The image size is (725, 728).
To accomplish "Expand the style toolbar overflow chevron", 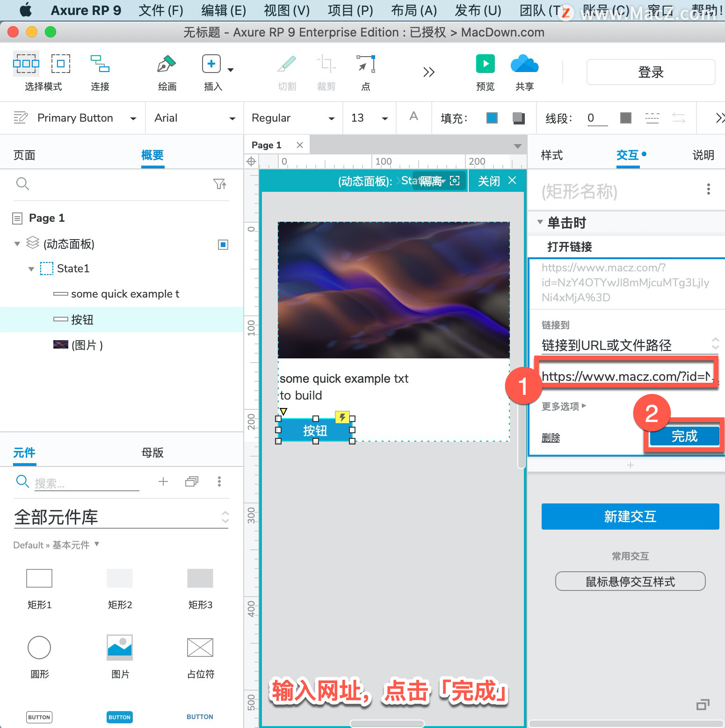I will pos(720,118).
